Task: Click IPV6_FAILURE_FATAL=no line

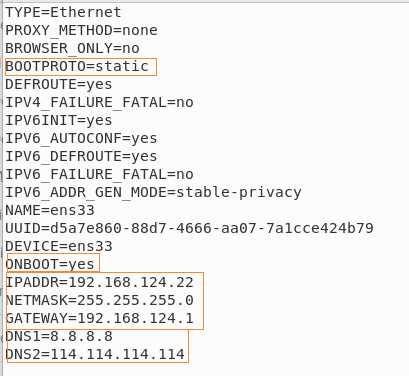Action: [x=99, y=174]
